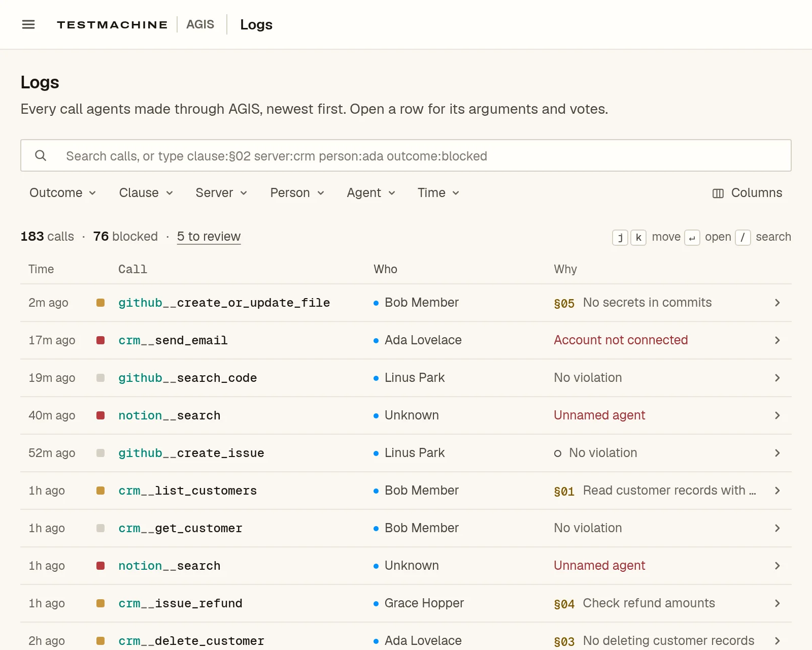Image resolution: width=812 pixels, height=650 pixels.
Task: Open chevron on the 40m ago notion__search row
Action: pyautogui.click(x=777, y=415)
